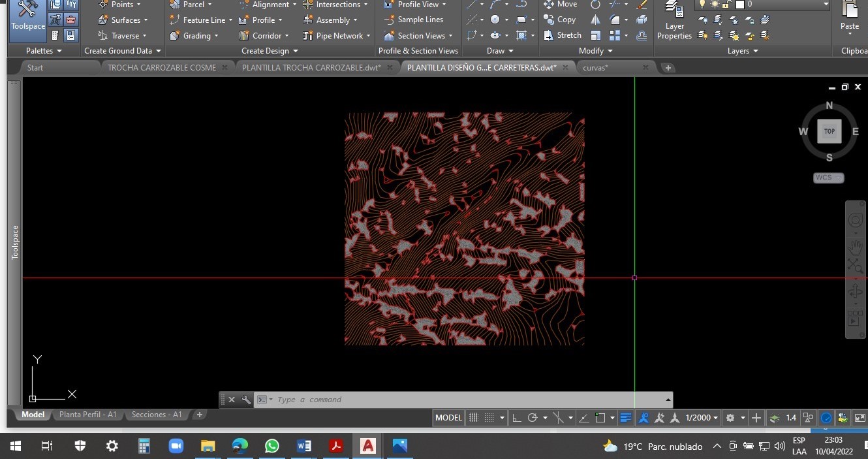Viewport: 868px width, 459px height.
Task: Toggle annotation visibility icon
Action: (643, 418)
